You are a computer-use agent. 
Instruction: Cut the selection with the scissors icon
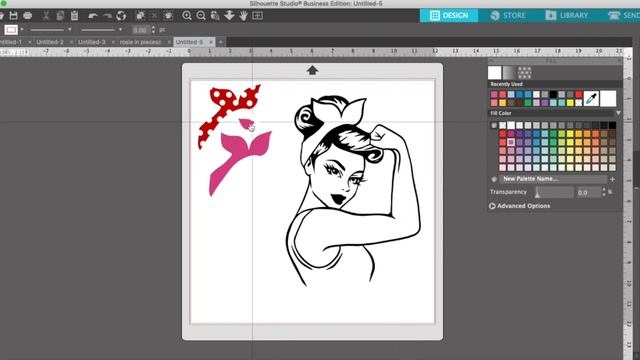(46, 16)
